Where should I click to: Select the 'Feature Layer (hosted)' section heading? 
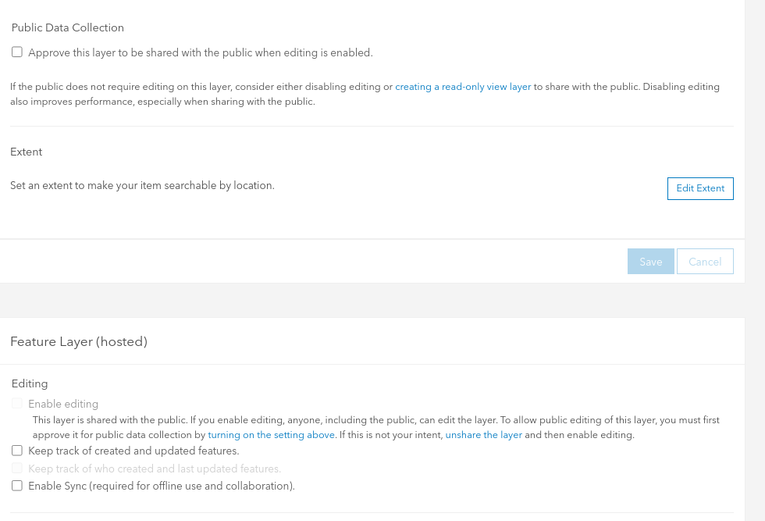click(x=79, y=341)
